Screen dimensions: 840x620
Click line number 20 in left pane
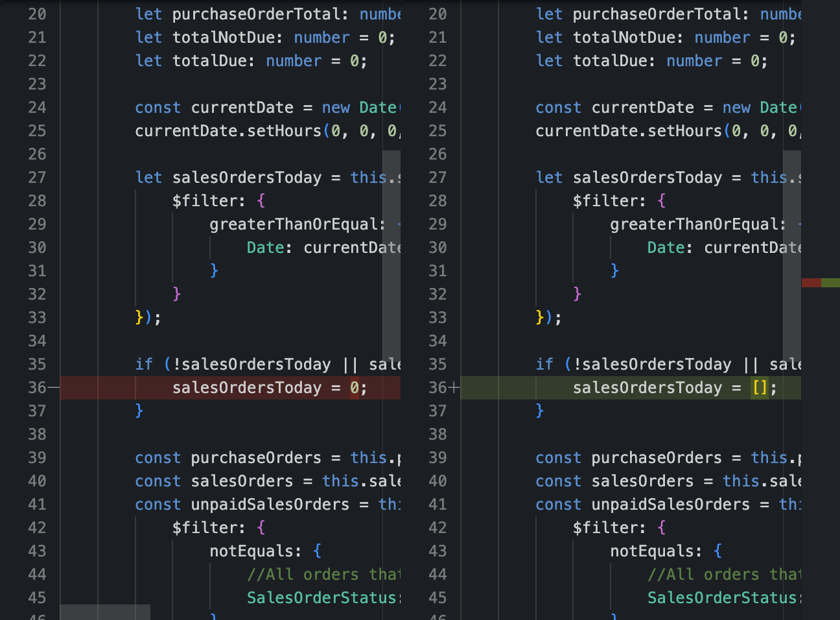[38, 14]
